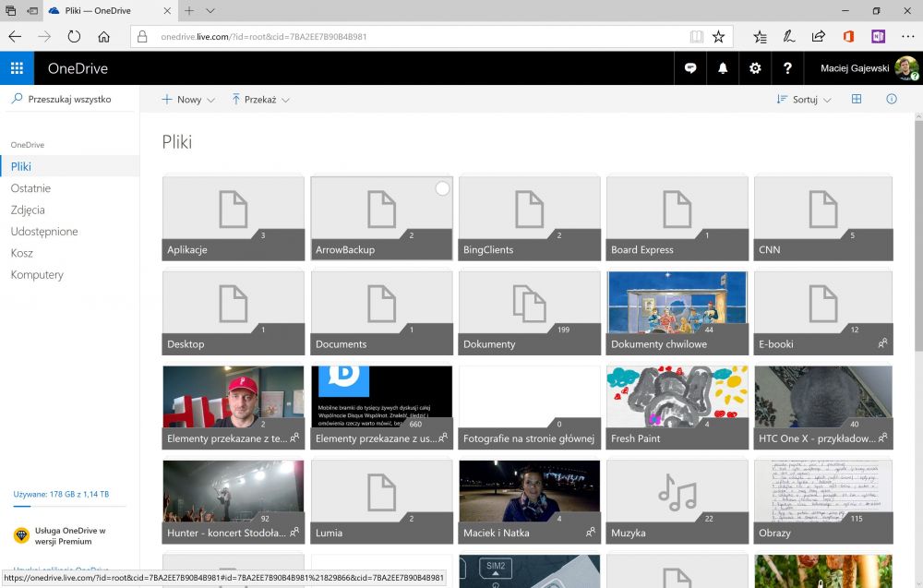Select Komputery in the sidebar

pos(69,274)
